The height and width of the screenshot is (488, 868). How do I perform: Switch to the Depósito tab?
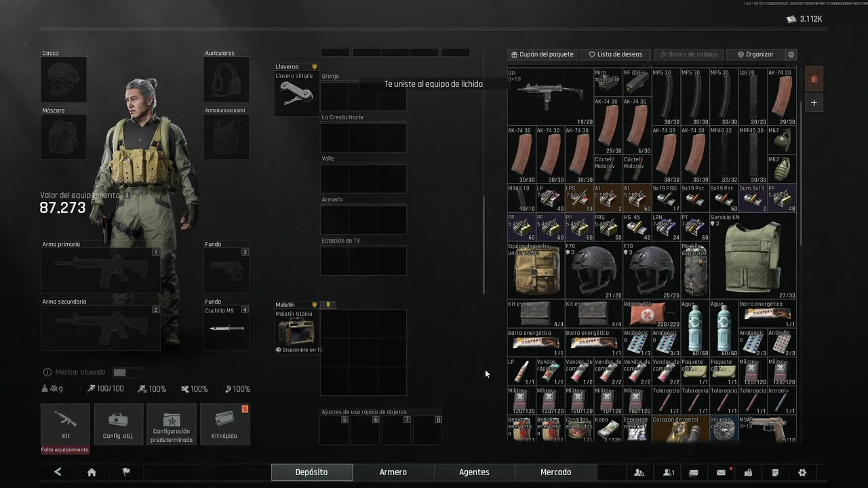pos(312,472)
